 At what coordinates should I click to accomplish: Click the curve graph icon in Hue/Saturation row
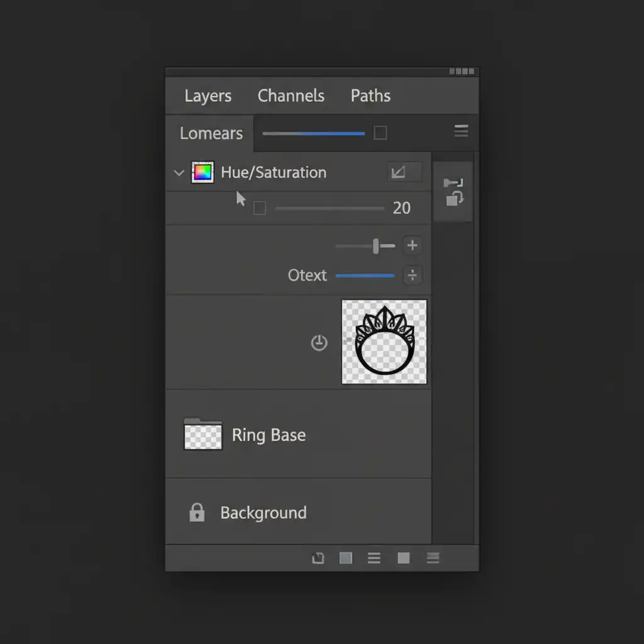click(398, 172)
